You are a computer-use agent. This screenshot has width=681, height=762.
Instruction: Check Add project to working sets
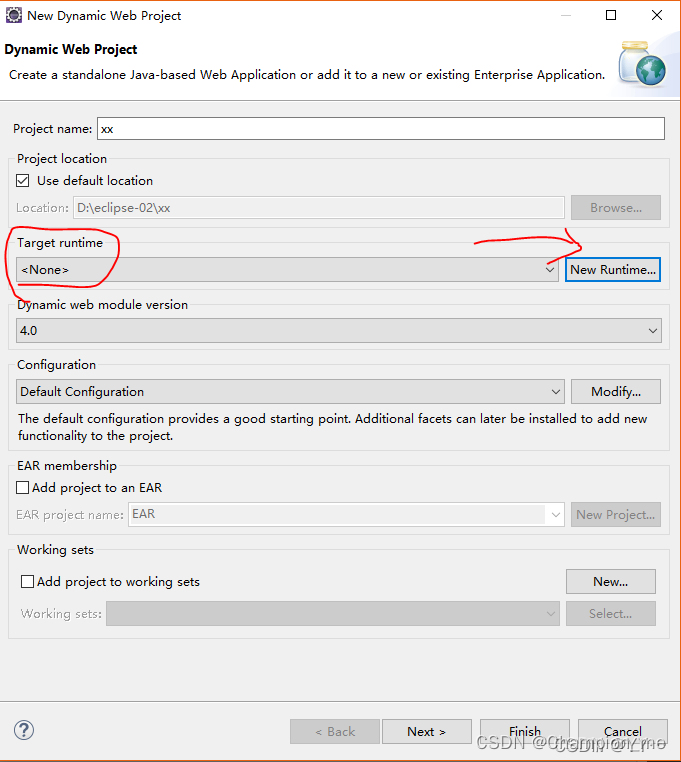[27, 582]
